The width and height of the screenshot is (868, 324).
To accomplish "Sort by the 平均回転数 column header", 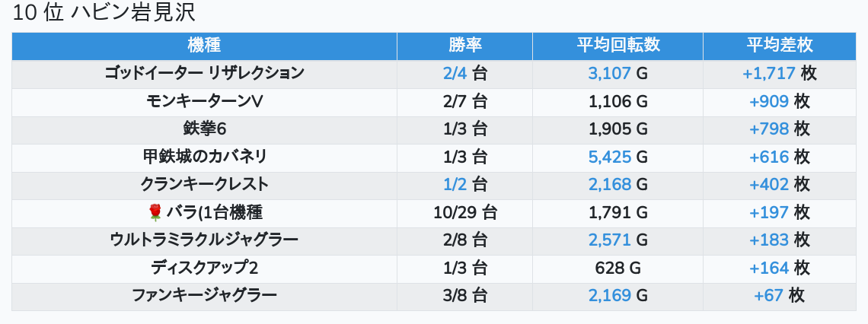I will pos(617,46).
